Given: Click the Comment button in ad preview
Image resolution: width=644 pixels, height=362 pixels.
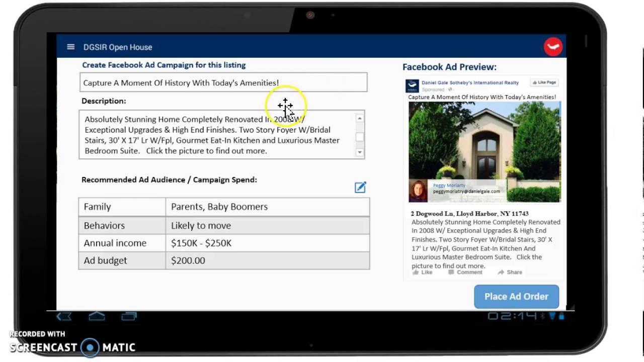Looking at the screenshot, I should tap(465, 272).
